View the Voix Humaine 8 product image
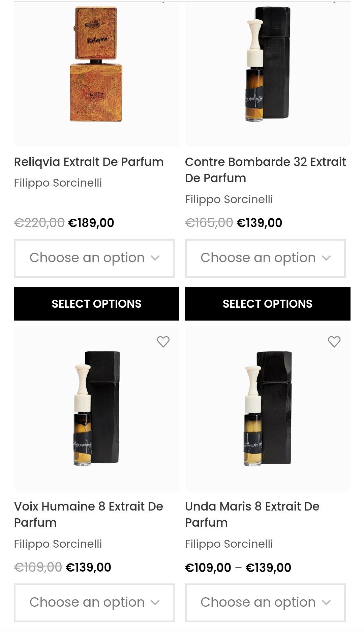 pyautogui.click(x=96, y=408)
